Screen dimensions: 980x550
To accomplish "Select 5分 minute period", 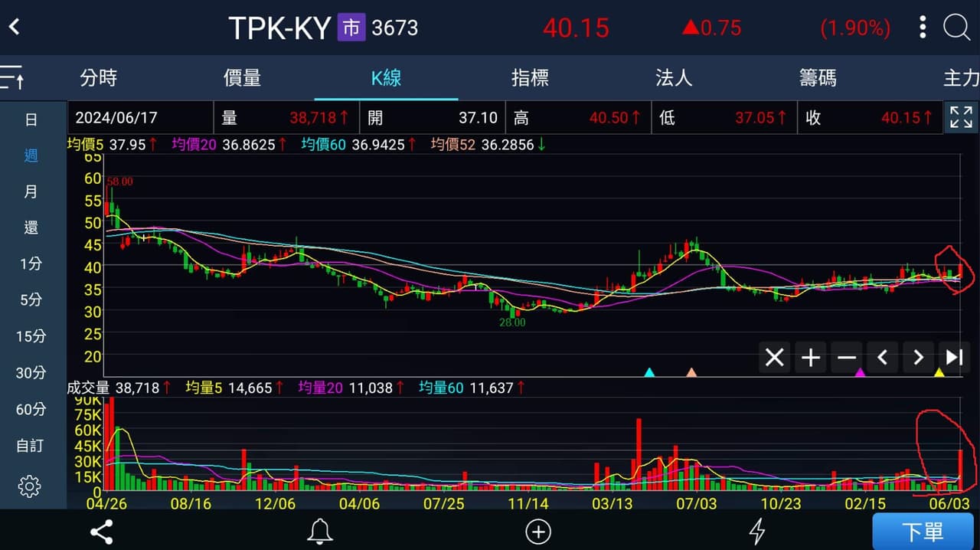I will [x=31, y=300].
